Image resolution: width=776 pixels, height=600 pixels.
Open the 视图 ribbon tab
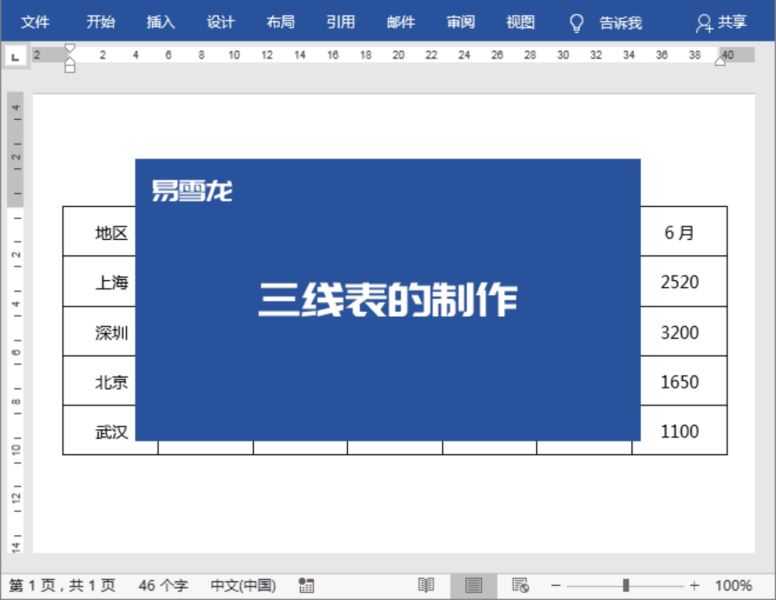[x=521, y=22]
